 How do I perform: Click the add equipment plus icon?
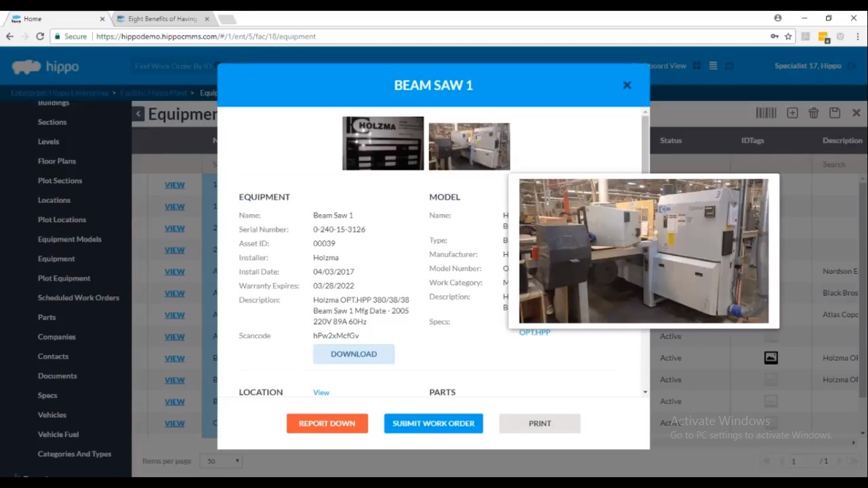point(792,112)
